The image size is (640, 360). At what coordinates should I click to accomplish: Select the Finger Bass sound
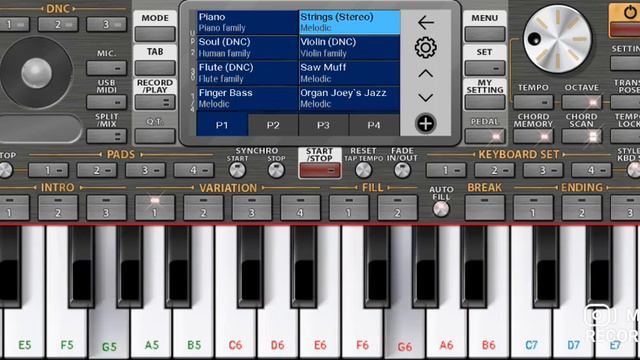pos(247,98)
